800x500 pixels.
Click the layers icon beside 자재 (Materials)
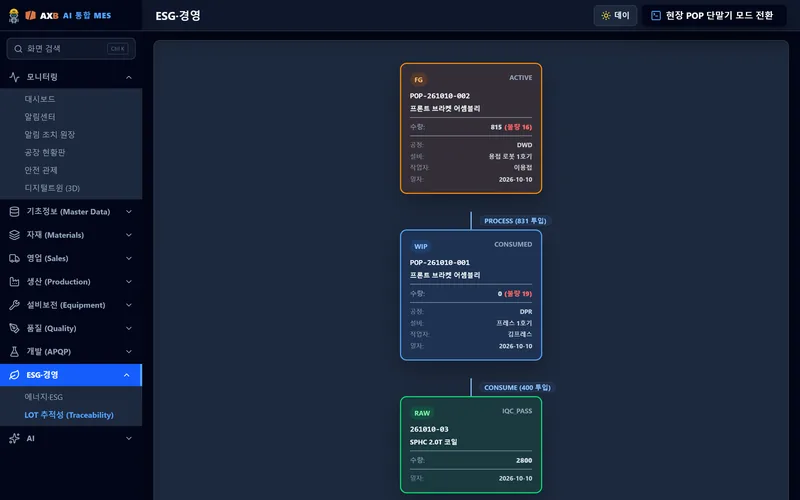click(x=14, y=235)
